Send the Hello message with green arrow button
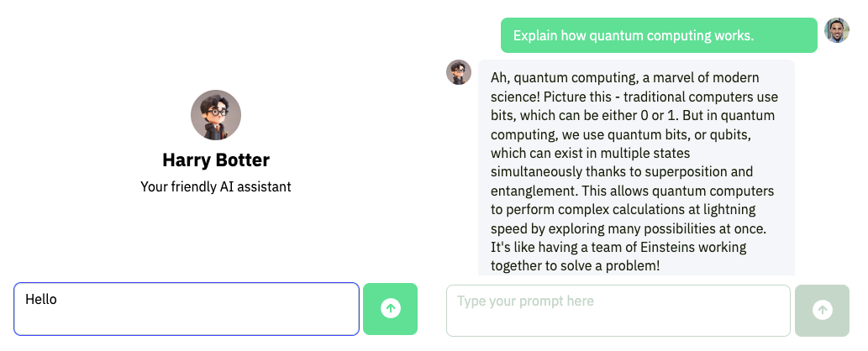Viewport: 868px width, 351px height. [x=390, y=309]
